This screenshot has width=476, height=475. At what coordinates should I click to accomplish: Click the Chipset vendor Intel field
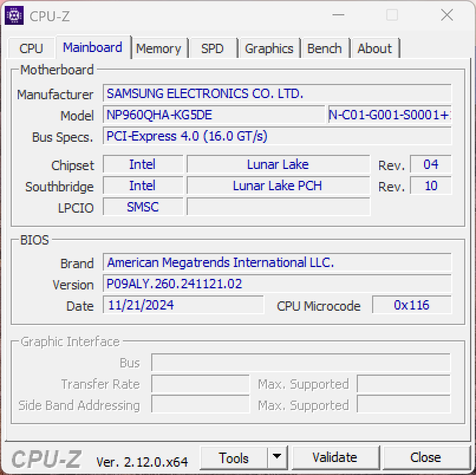click(x=143, y=164)
